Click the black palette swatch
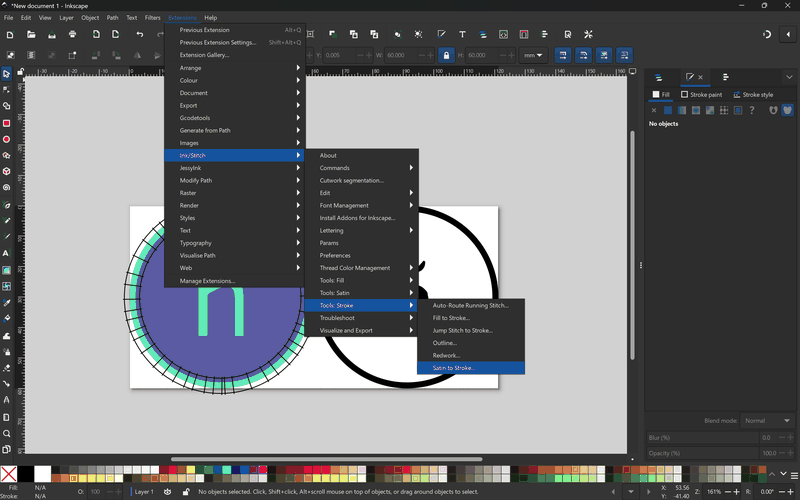 click(26, 474)
